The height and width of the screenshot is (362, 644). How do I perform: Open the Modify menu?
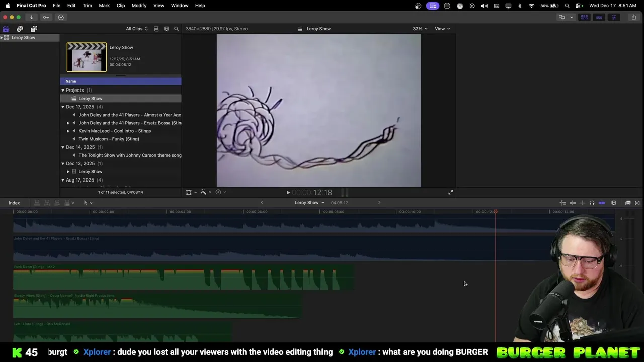pos(139,6)
